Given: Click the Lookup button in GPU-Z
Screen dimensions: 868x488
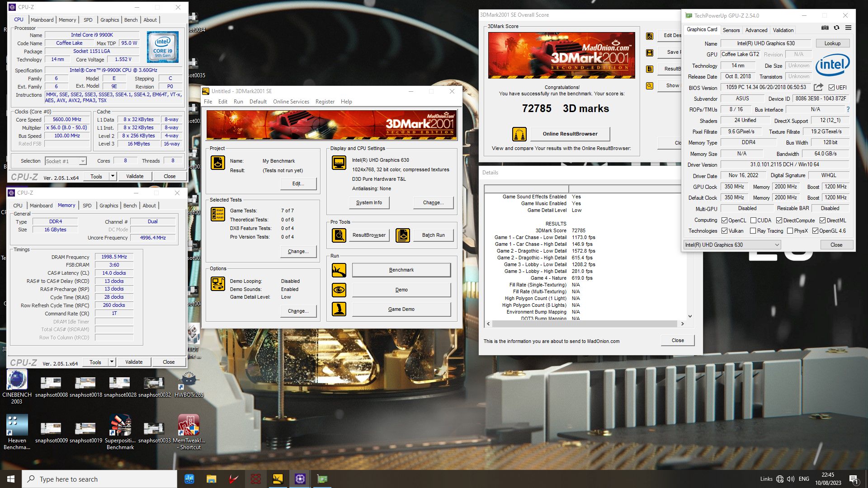Looking at the screenshot, I should [x=832, y=43].
